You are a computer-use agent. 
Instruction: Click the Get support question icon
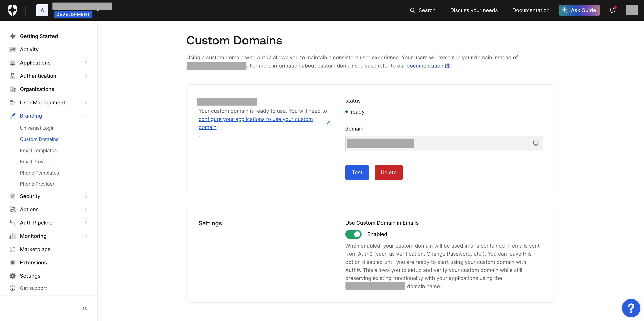click(x=13, y=288)
